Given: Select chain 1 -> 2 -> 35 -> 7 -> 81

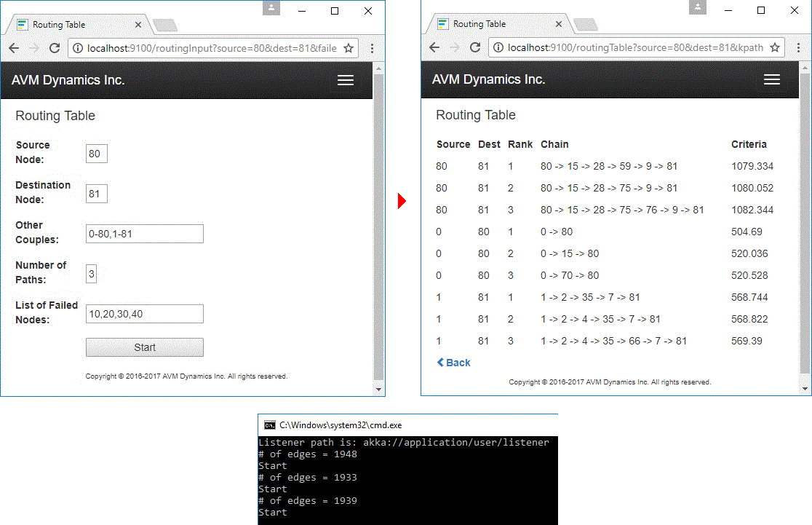Looking at the screenshot, I should click(x=590, y=298).
